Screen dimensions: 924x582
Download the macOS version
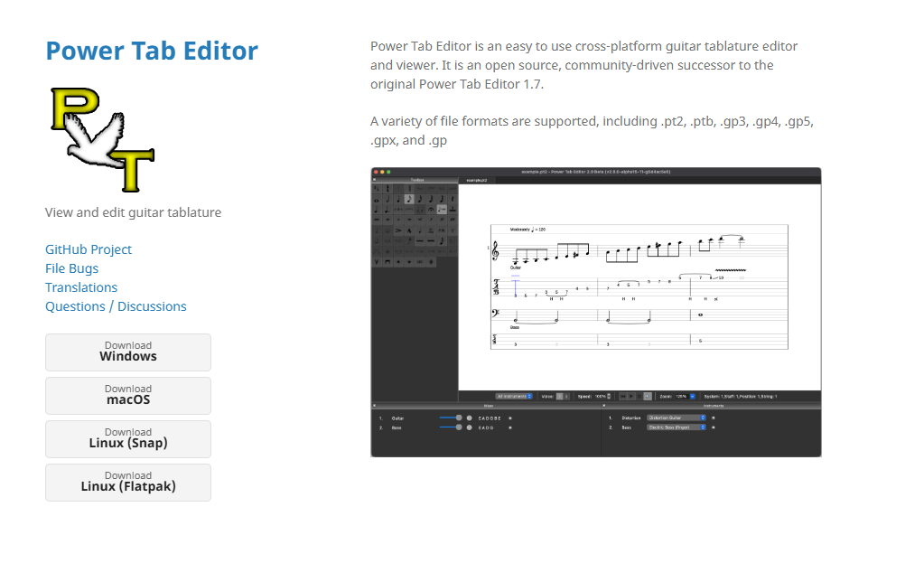pos(128,396)
